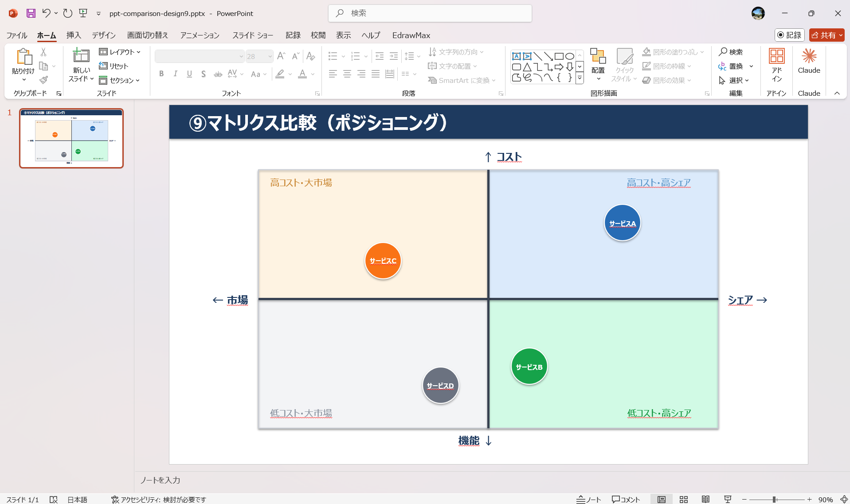Click the reset (リセット) button
The height and width of the screenshot is (504, 850).
coord(114,66)
